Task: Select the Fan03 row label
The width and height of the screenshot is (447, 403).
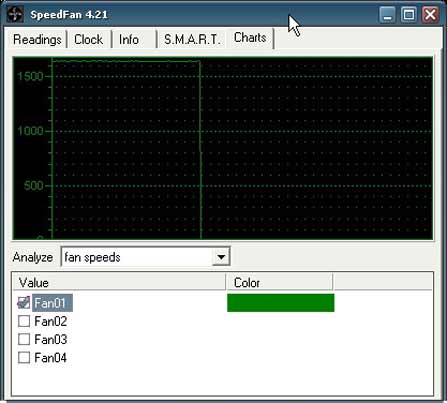Action: tap(51, 339)
